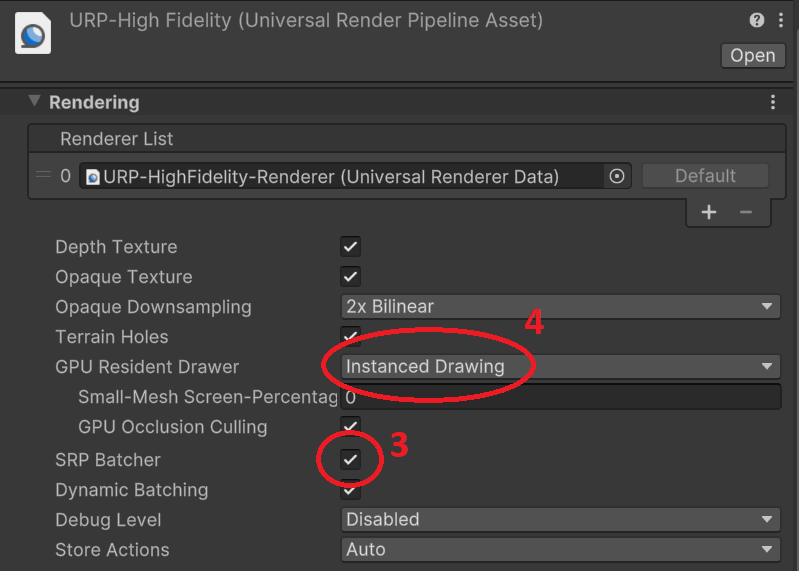Click the Store Actions label
Image resolution: width=799 pixels, height=571 pixels.
(x=112, y=550)
